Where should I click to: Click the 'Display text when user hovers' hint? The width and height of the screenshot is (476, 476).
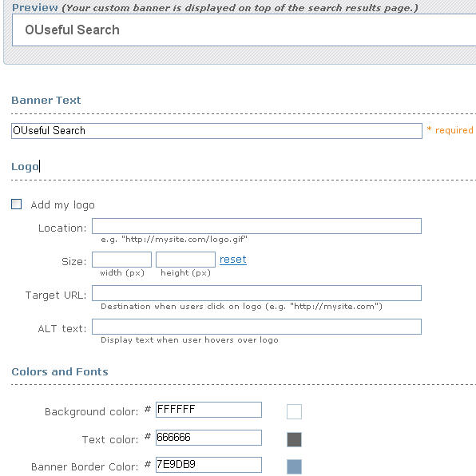tap(189, 340)
